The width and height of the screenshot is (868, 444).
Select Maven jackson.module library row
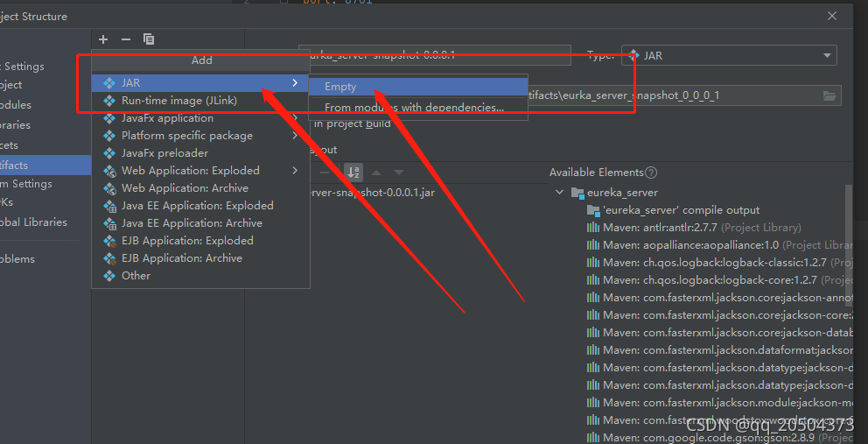pos(727,403)
